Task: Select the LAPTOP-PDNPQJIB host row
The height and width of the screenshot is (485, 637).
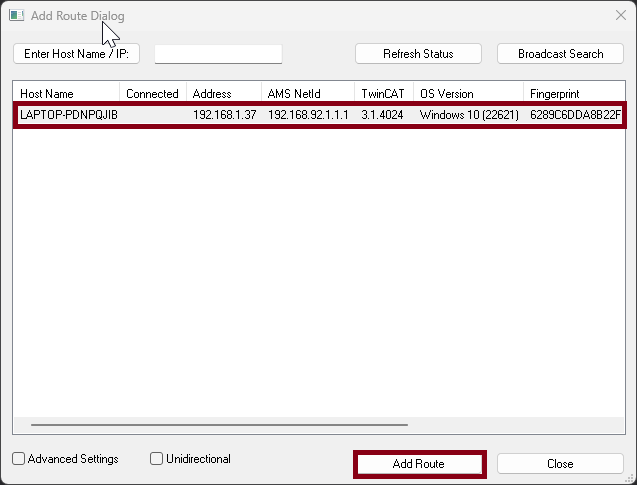Action: 69,115
